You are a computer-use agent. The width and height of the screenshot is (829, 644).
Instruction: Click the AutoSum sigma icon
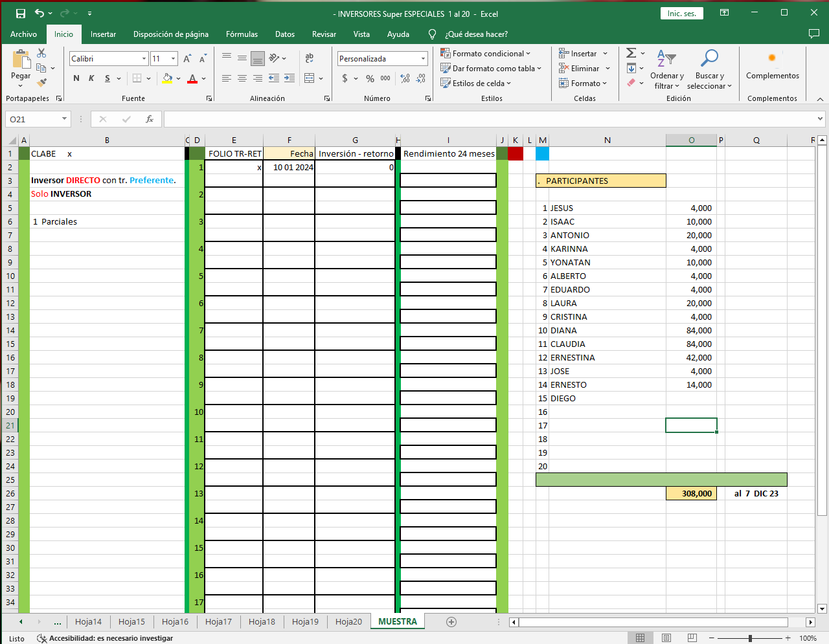(x=631, y=53)
